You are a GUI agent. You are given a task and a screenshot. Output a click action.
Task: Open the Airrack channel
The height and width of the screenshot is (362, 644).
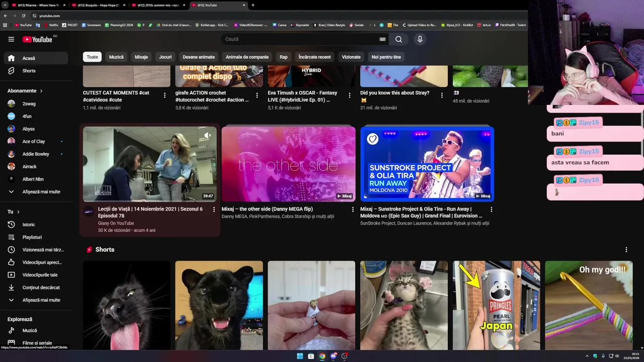point(35,166)
